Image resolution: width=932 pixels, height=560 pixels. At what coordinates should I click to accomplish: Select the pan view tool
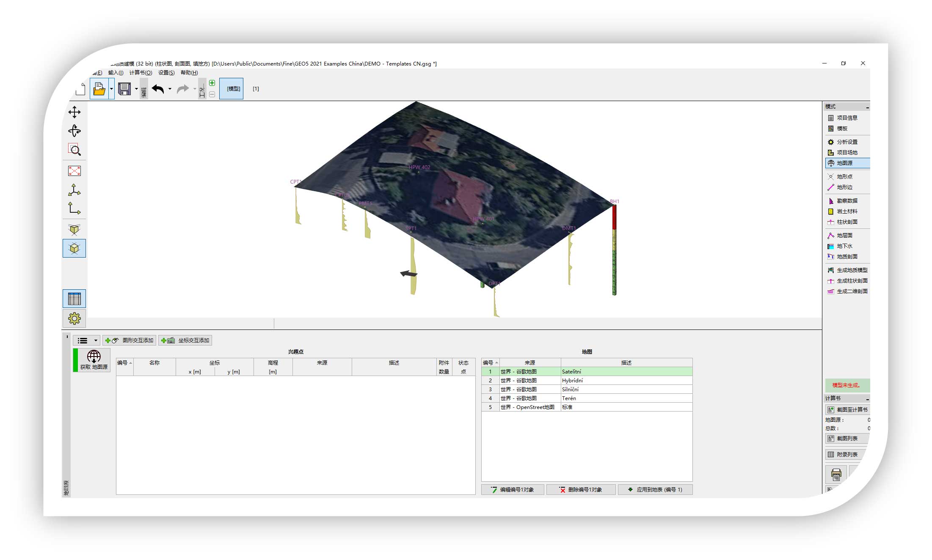[74, 112]
